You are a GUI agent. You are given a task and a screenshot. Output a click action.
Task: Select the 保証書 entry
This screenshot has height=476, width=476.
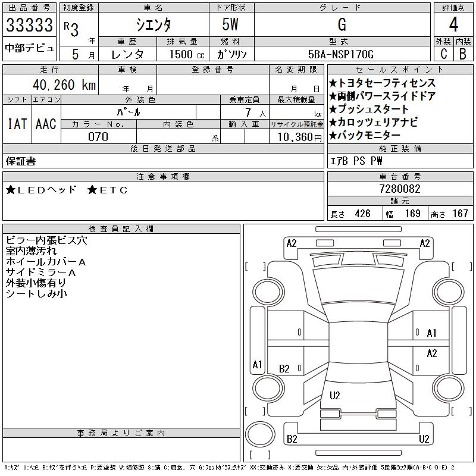pos(21,161)
